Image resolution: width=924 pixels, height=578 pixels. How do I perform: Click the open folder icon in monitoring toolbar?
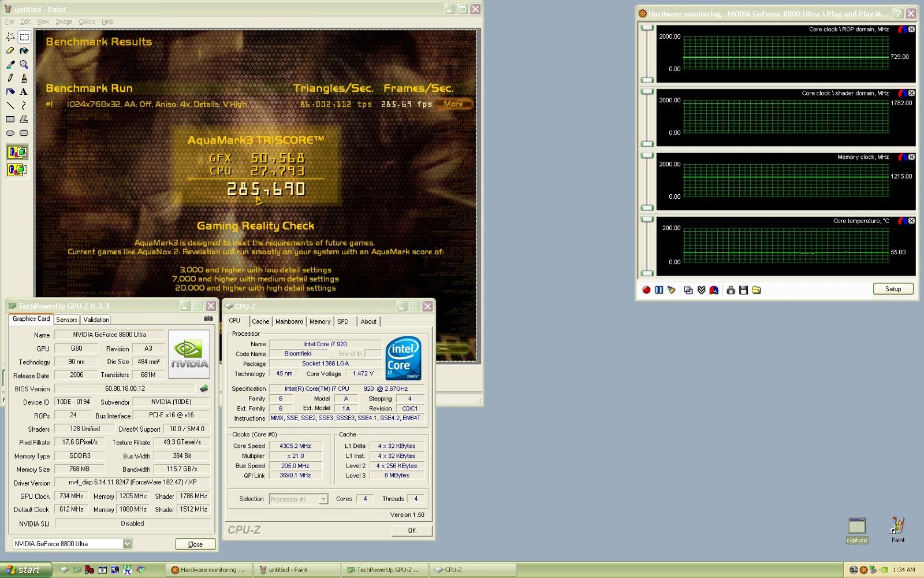click(756, 290)
